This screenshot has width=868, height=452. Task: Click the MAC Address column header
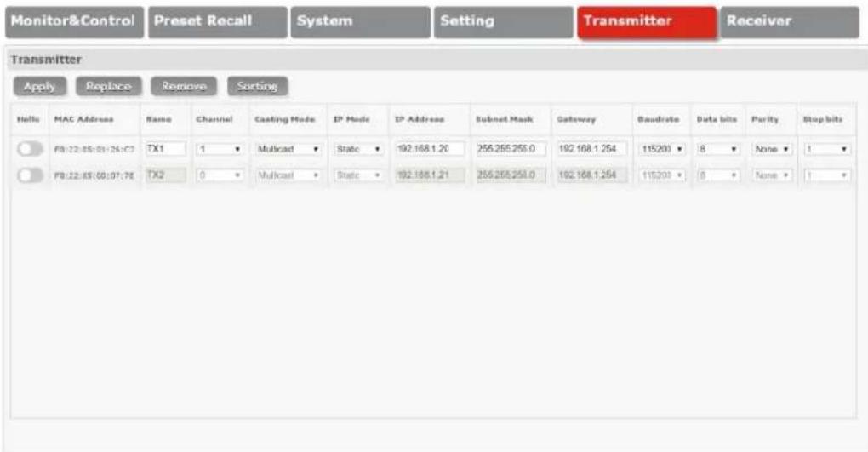[83, 119]
